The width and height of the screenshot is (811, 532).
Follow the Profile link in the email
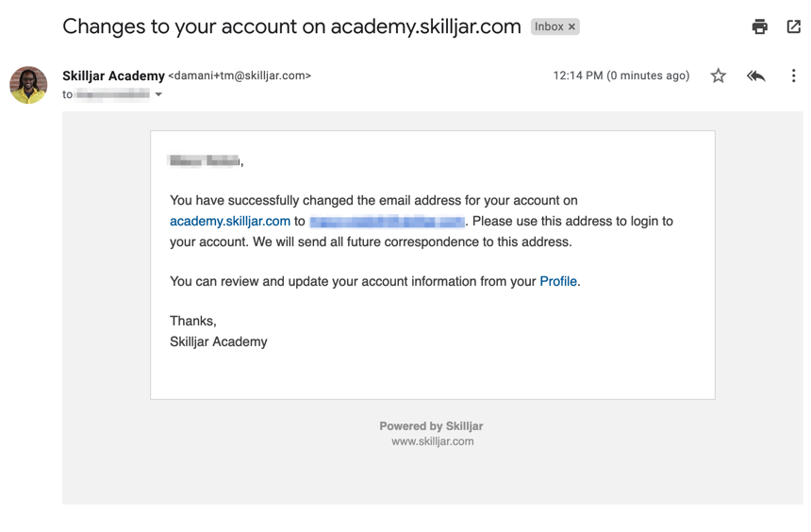tap(558, 281)
